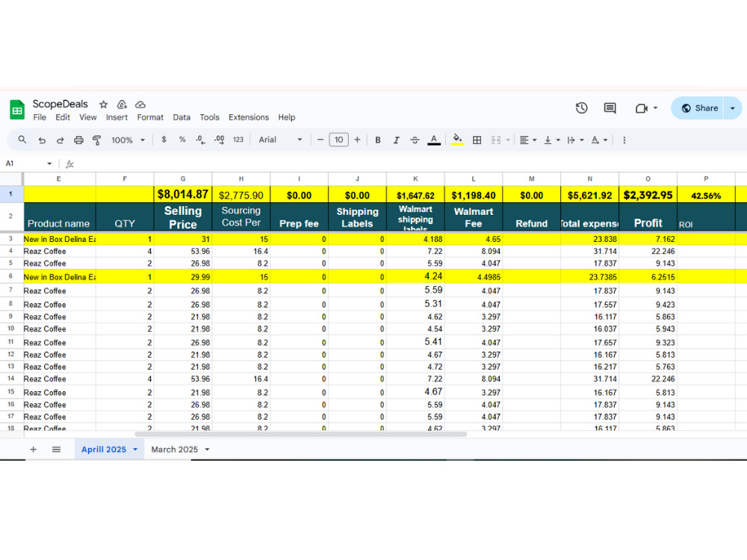This screenshot has width=747, height=560.
Task: Open the Google Sheets home icon
Action: click(x=17, y=110)
